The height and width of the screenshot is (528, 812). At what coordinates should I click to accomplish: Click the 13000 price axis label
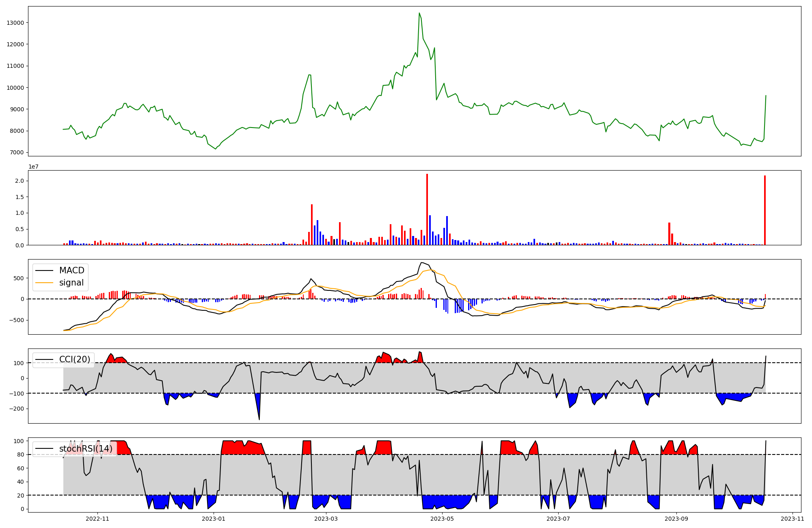pyautogui.click(x=15, y=23)
